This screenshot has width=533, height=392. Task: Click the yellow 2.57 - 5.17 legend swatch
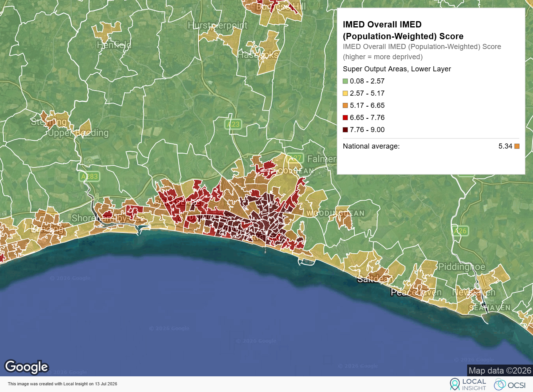pos(345,93)
